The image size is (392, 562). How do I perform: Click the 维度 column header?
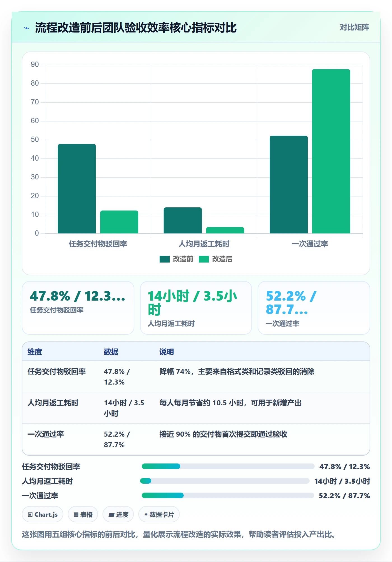(x=35, y=352)
